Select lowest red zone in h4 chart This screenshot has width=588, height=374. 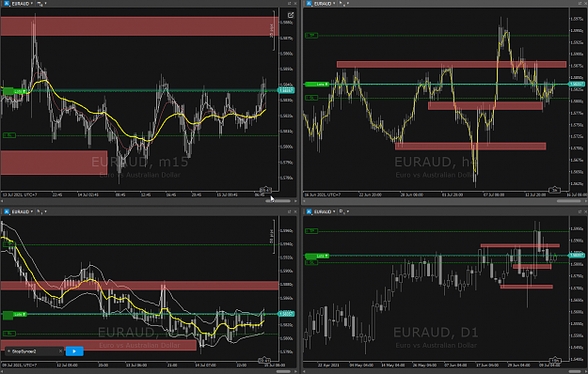tap(470, 146)
